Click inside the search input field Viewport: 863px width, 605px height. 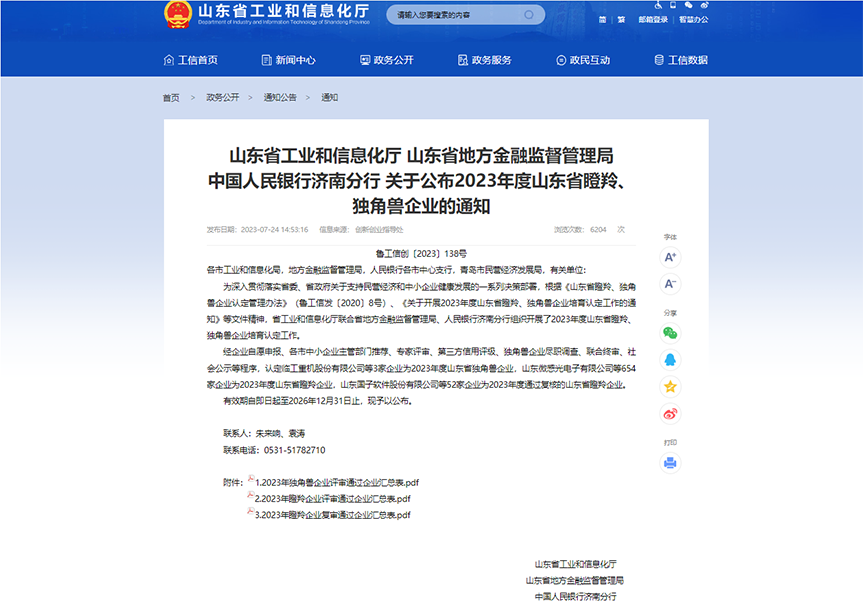point(455,14)
